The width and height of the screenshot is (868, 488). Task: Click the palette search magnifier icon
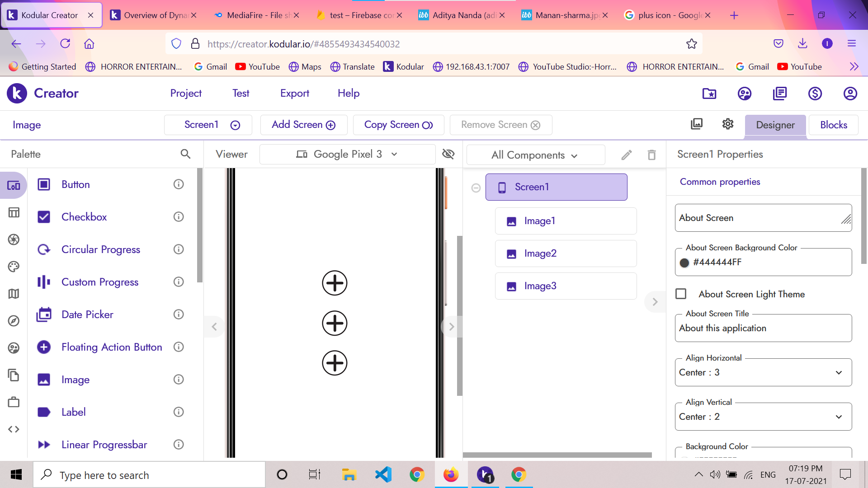(x=185, y=154)
